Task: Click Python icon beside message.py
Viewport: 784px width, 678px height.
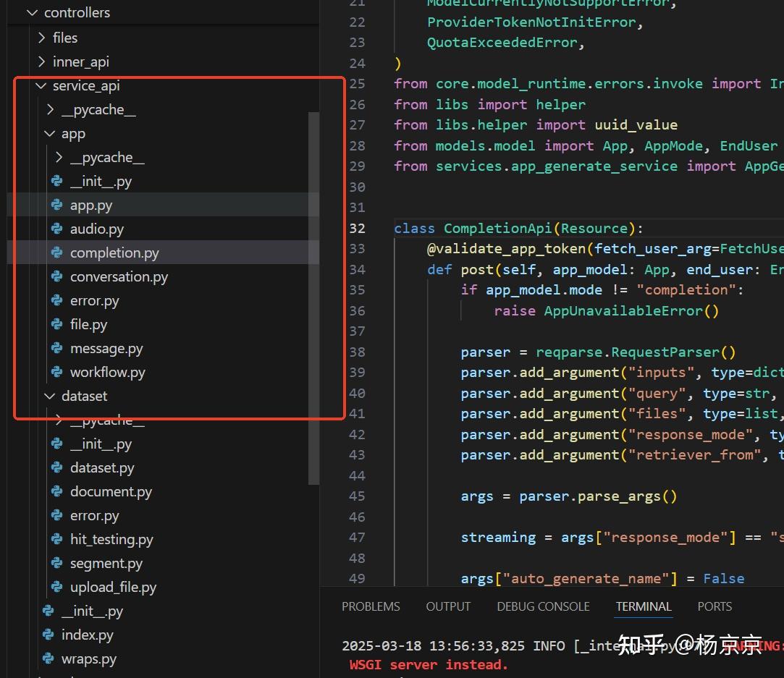Action: point(57,348)
